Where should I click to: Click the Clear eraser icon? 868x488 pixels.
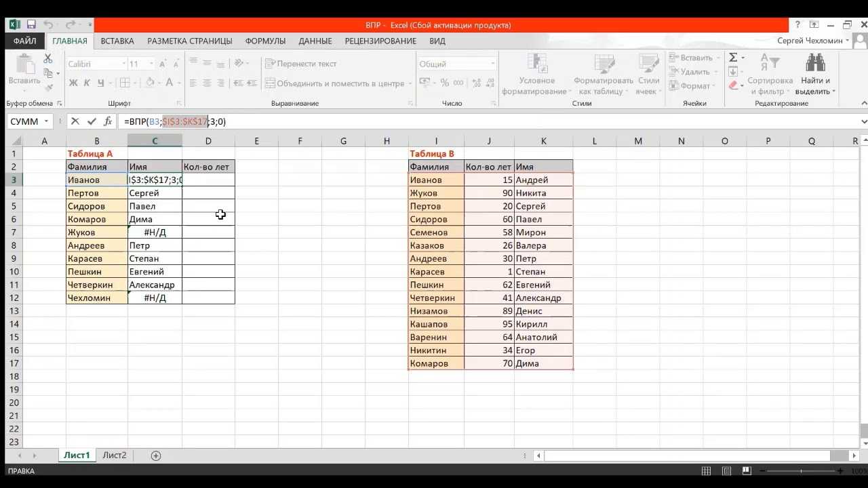[x=733, y=86]
